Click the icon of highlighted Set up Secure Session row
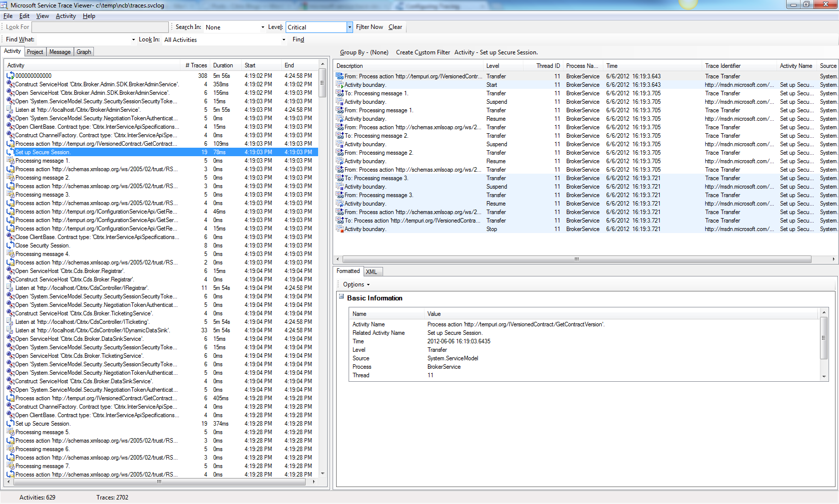Viewport: 839px width, 504px height. click(x=10, y=152)
